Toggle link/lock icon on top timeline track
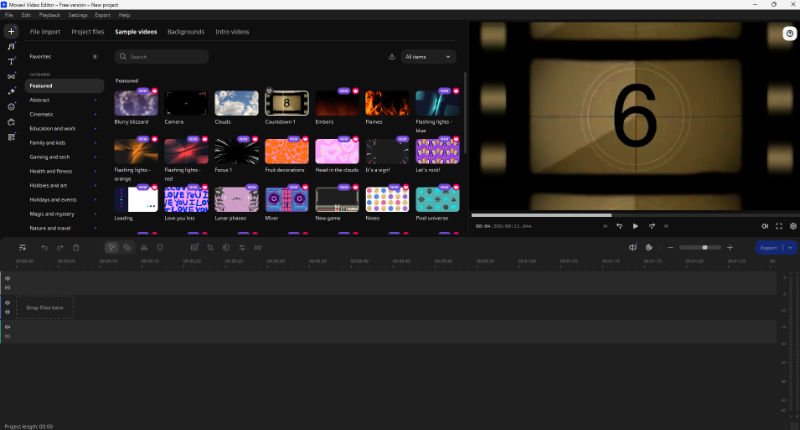The height and width of the screenshot is (430, 800). [8, 288]
